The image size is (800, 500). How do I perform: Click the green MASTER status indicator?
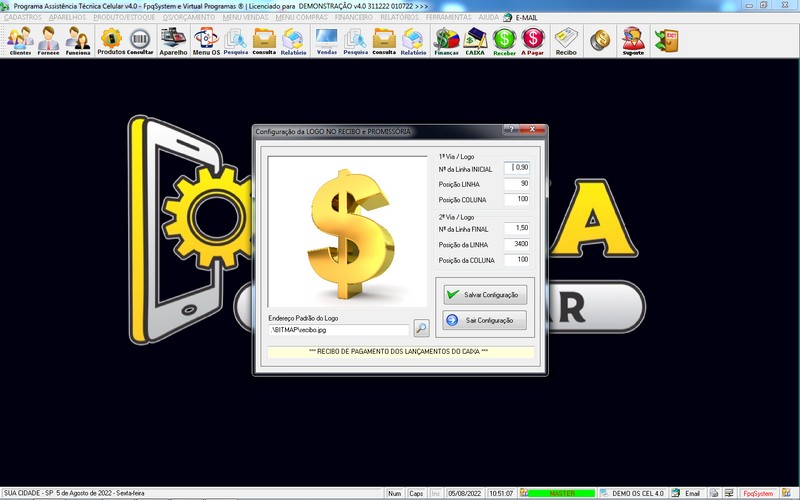click(x=561, y=493)
